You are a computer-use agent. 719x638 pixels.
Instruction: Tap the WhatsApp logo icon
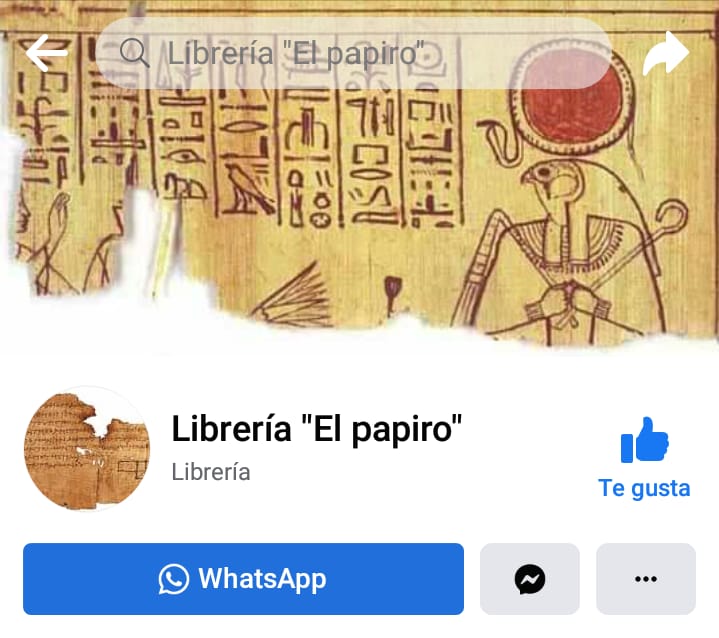(173, 579)
